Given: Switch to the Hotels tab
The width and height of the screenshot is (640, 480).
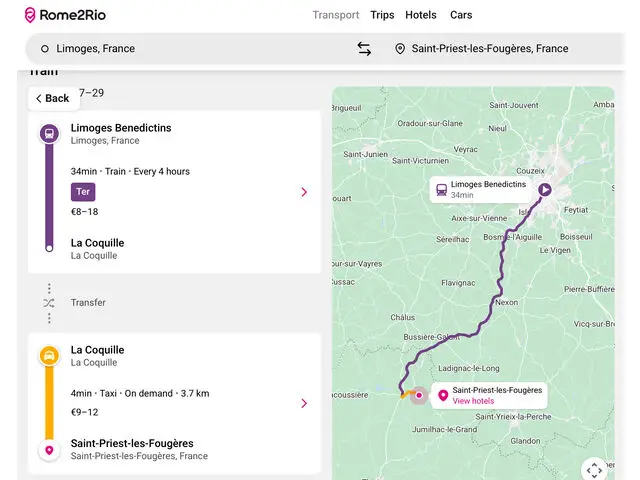Looking at the screenshot, I should [421, 15].
